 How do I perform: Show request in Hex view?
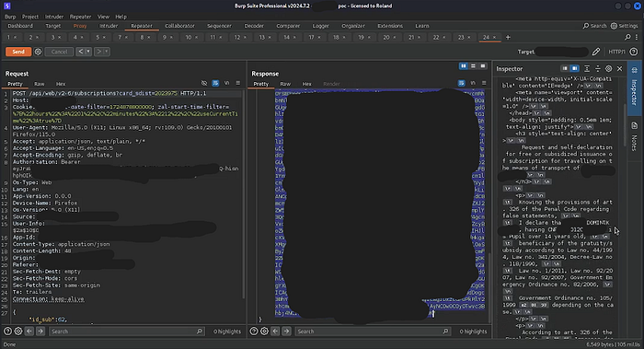pyautogui.click(x=61, y=84)
